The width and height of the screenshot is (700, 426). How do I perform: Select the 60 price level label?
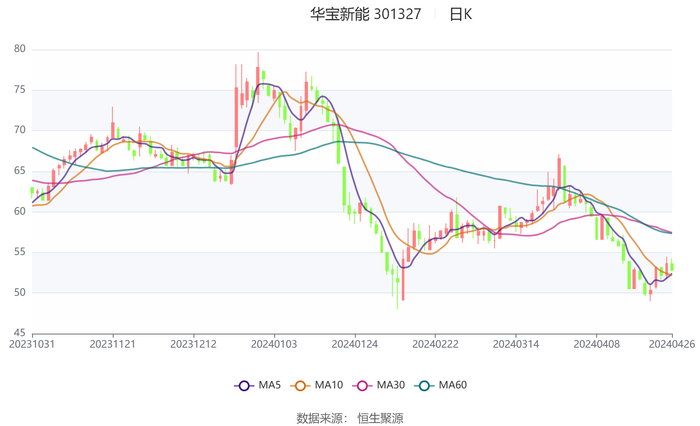20,211
